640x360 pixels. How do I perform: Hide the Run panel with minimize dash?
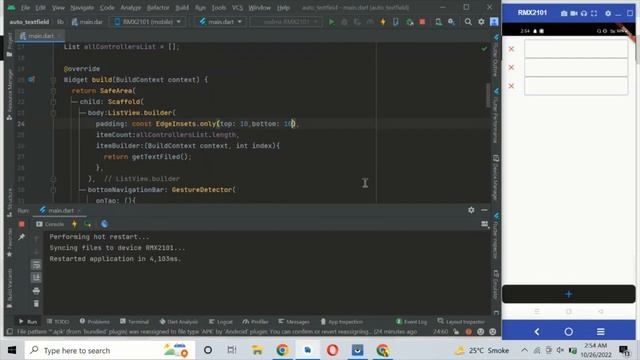click(484, 210)
